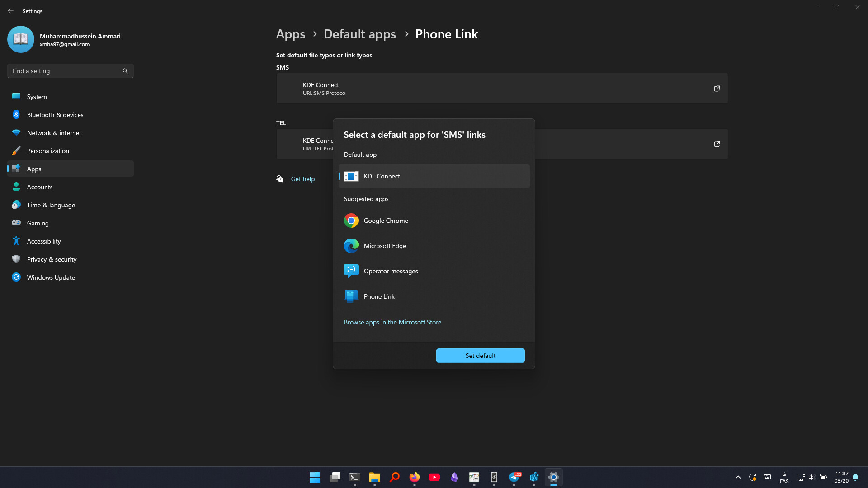Click the search magnifier icon
The height and width of the screenshot is (488, 868).
coord(125,71)
